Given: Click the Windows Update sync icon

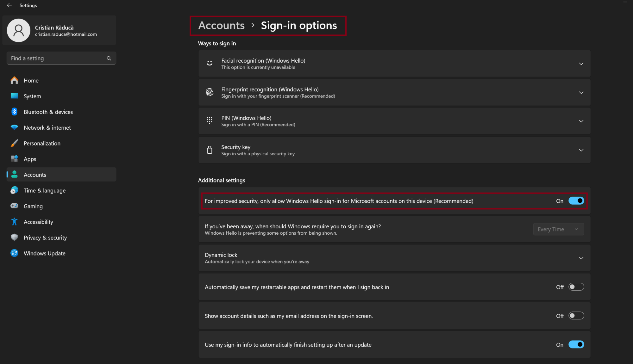Looking at the screenshot, I should tap(14, 253).
